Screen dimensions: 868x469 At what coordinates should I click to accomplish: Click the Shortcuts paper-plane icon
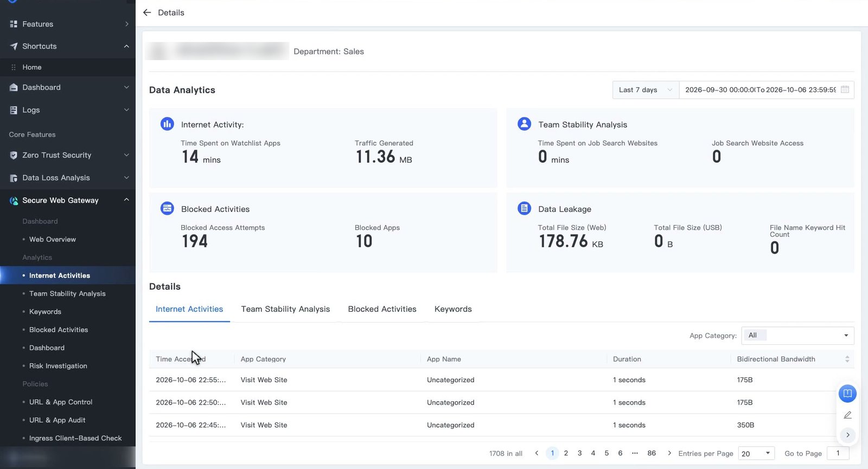tap(14, 46)
